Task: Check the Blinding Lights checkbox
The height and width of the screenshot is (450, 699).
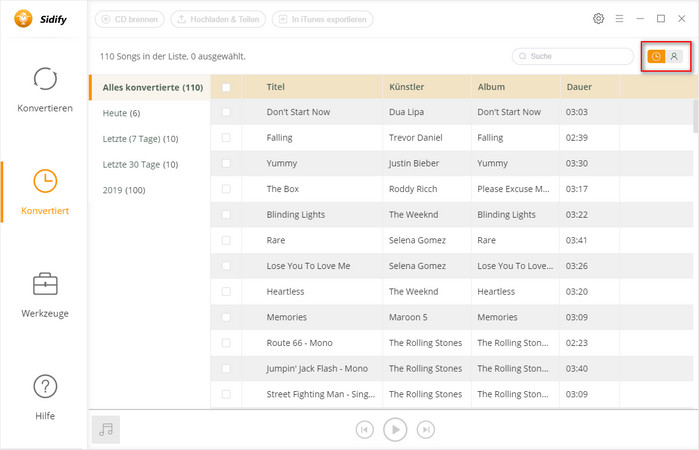Action: tap(226, 215)
